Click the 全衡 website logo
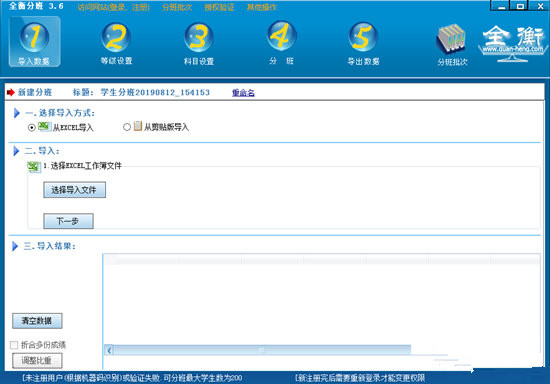 513,43
